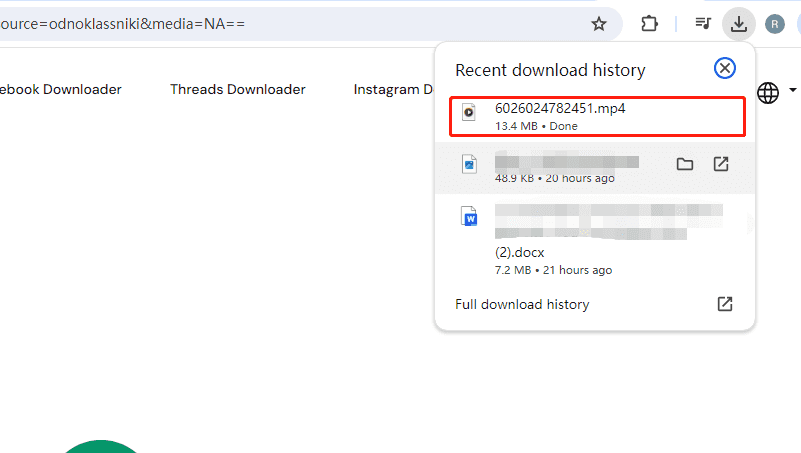Open the media controls icon
801x453 pixels.
(703, 24)
